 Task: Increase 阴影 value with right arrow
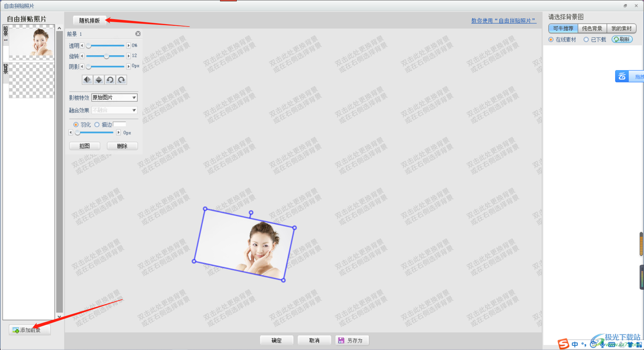(x=128, y=66)
